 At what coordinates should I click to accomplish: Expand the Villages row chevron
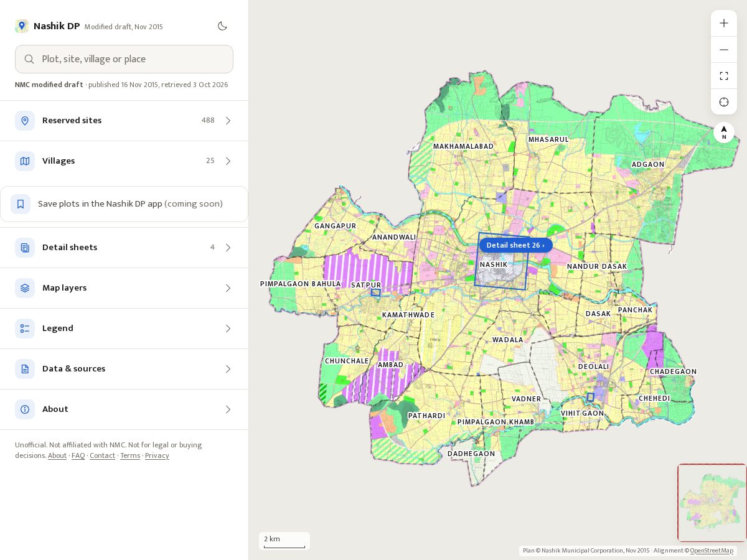[x=228, y=161]
